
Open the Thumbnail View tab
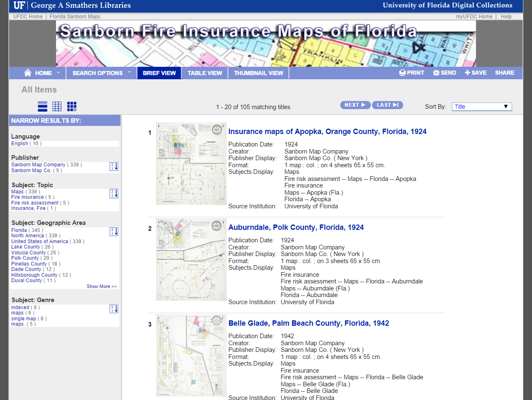click(x=258, y=73)
